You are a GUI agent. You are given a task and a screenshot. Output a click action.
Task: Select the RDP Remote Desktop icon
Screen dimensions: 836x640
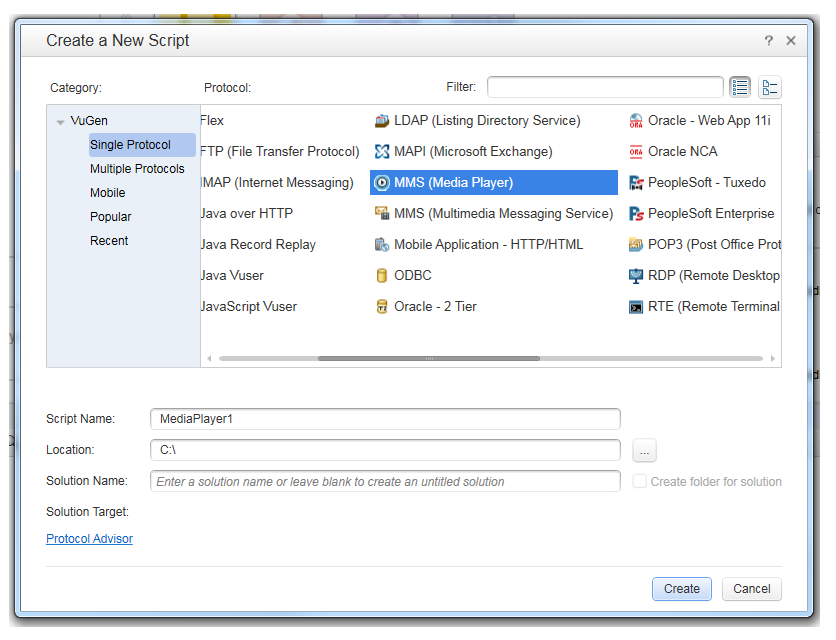636,276
